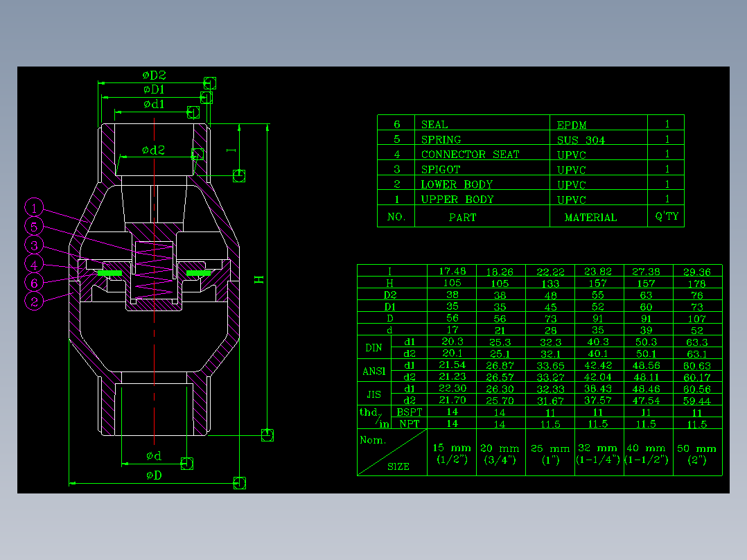
Task: Click value 29.36 in row I
Action: click(x=697, y=272)
